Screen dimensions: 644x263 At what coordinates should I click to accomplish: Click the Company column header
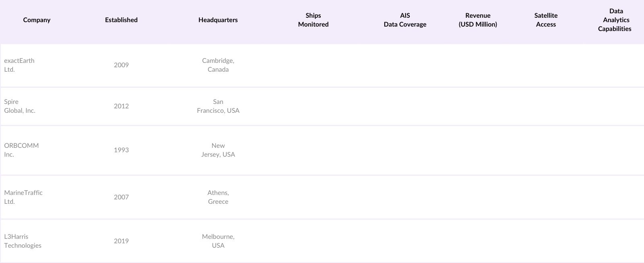coord(37,20)
